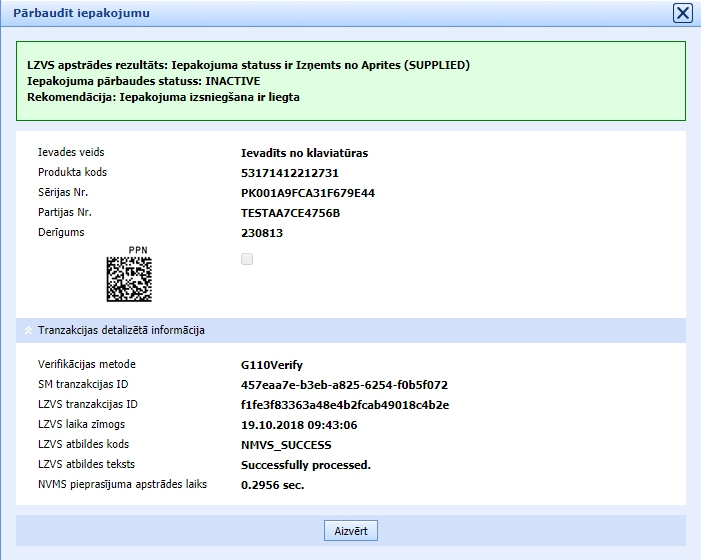This screenshot has height=560, width=701.
Task: Click the PPN data matrix code image
Action: coord(129,279)
